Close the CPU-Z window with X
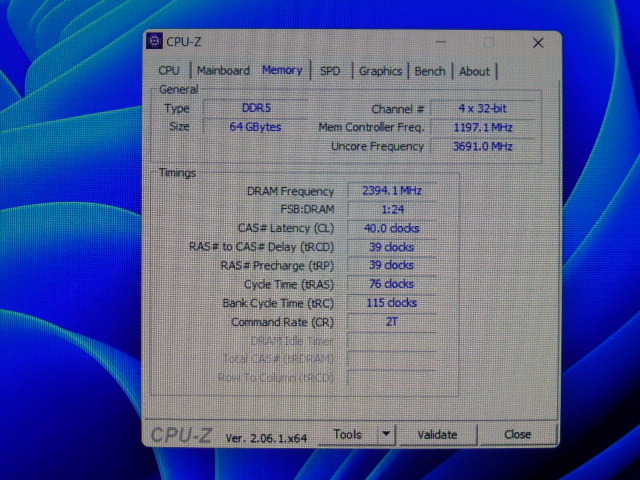The width and height of the screenshot is (640, 480). [538, 43]
